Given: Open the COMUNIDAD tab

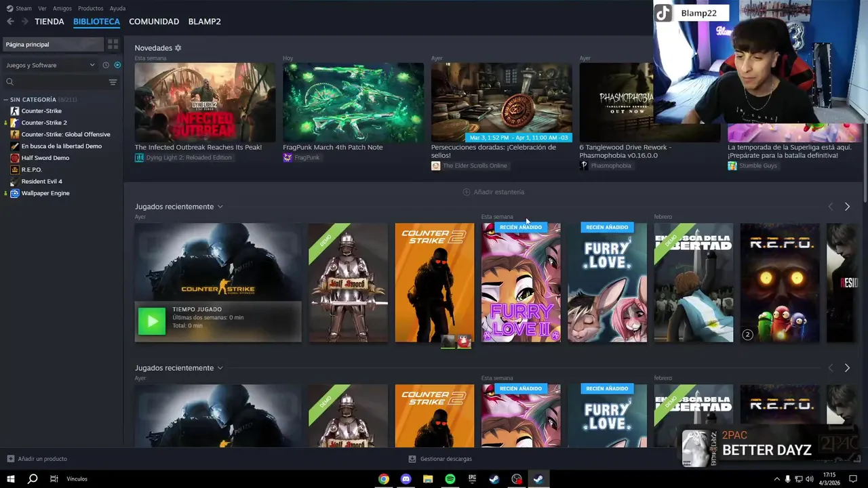Looking at the screenshot, I should [x=154, y=22].
